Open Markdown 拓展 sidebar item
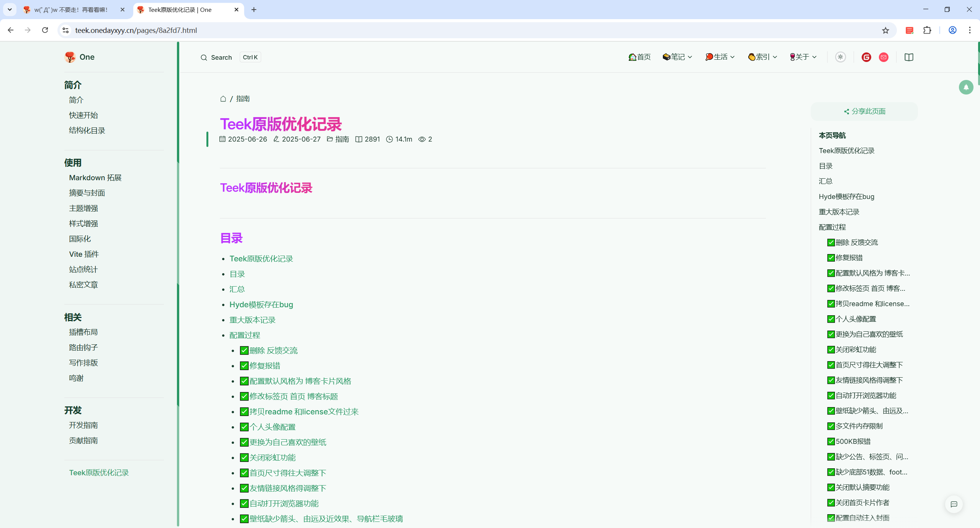Image resolution: width=980 pixels, height=528 pixels. [x=95, y=178]
